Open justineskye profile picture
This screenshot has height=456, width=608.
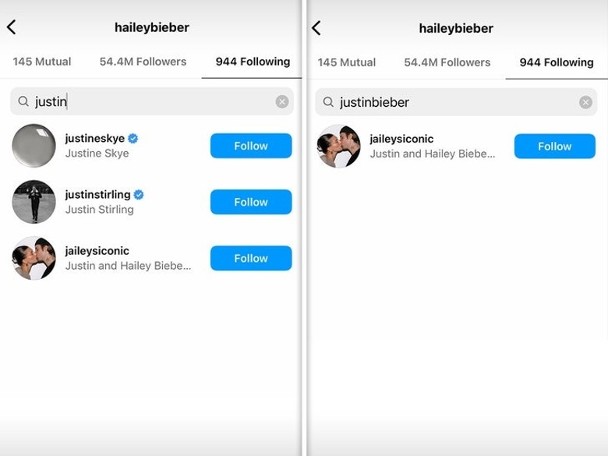pos(34,145)
